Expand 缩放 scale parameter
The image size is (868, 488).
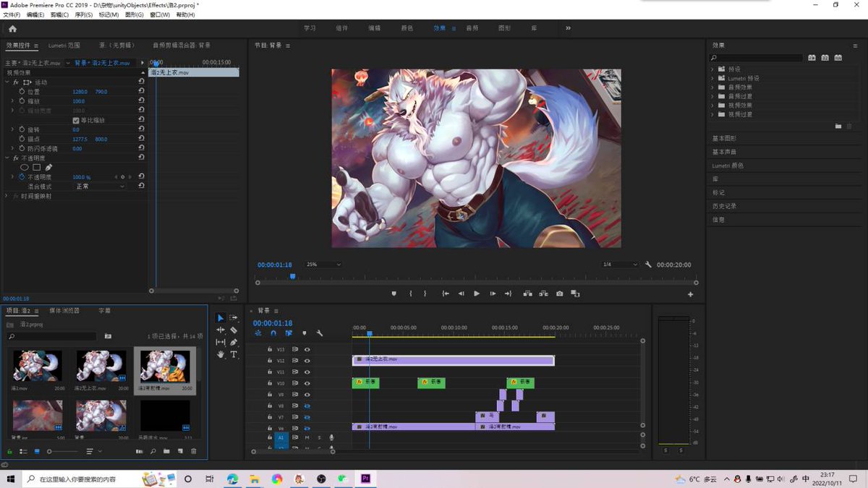pyautogui.click(x=12, y=101)
